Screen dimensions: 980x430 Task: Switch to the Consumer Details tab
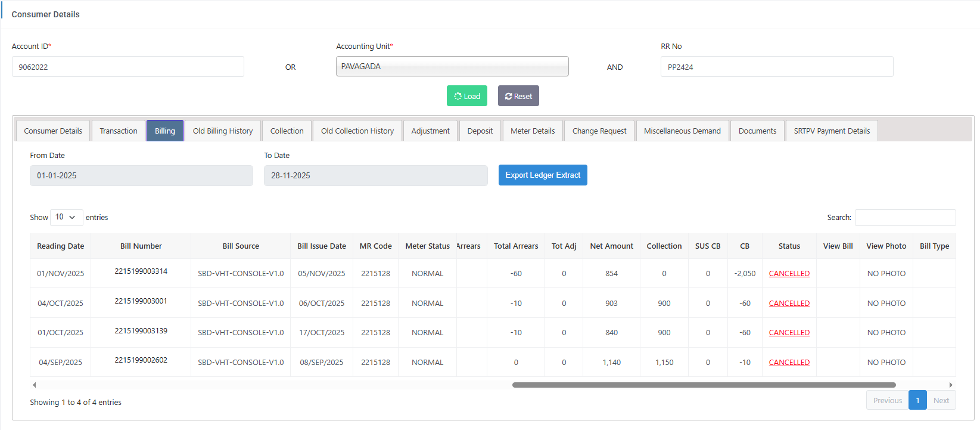53,131
